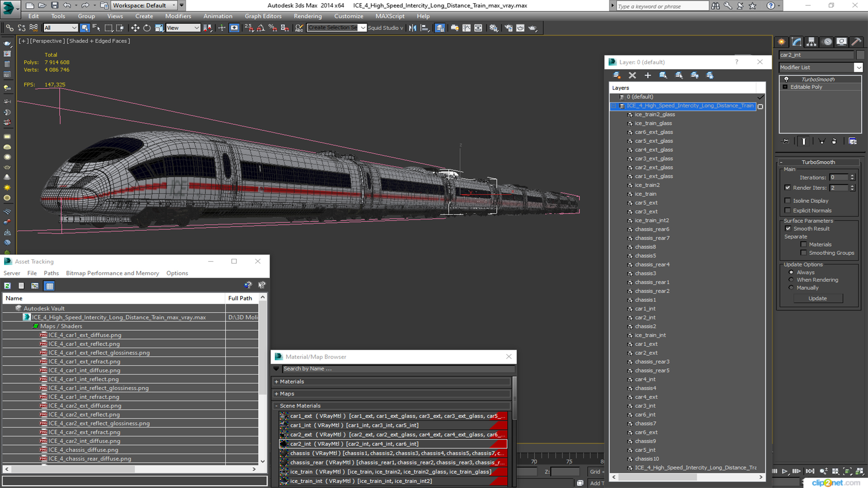The image size is (868, 488).
Task: Uncheck the Smooth Result checkbox
Action: point(788,229)
